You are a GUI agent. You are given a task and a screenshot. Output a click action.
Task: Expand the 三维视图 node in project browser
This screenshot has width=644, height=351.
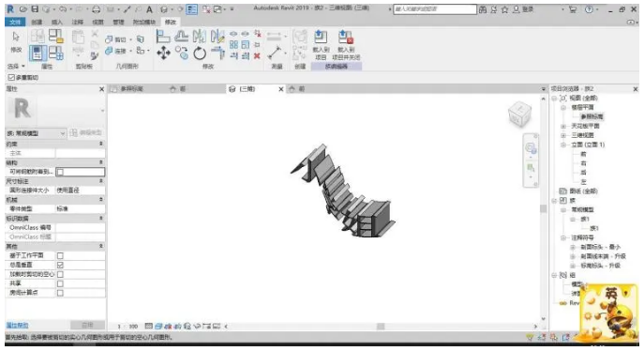pos(563,135)
